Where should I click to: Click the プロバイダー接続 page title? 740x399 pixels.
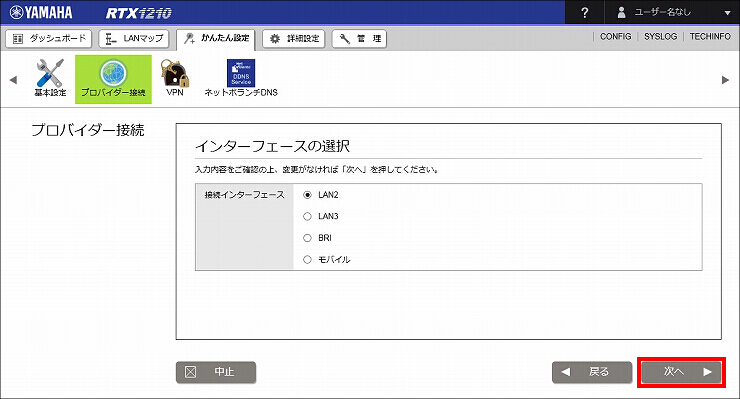[x=88, y=130]
